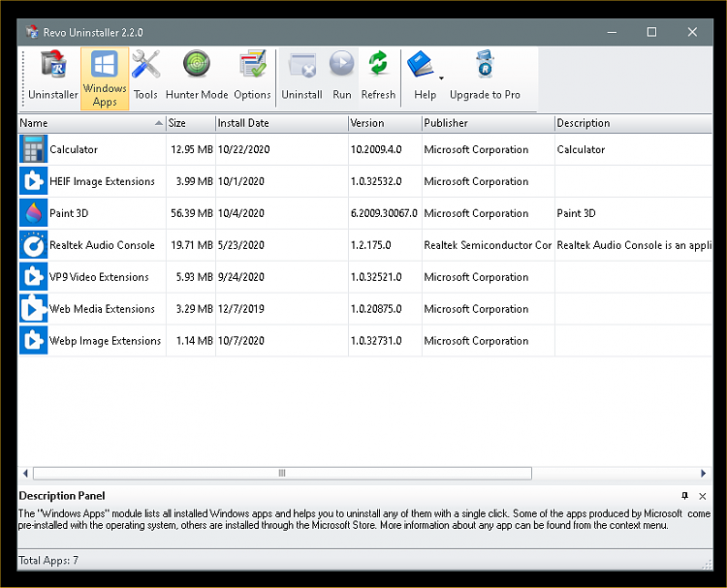Select the Windows Apps module

pos(105,78)
